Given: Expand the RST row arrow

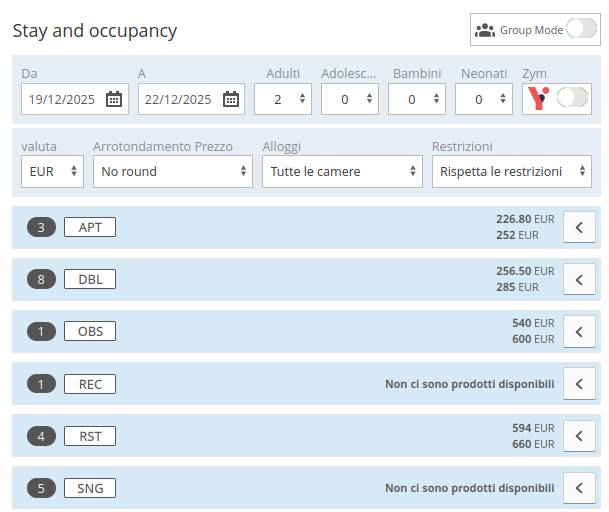Looking at the screenshot, I should point(579,435).
